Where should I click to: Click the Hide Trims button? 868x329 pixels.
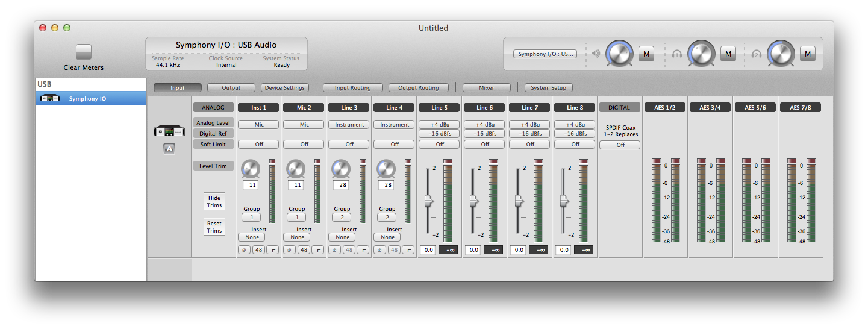214,202
